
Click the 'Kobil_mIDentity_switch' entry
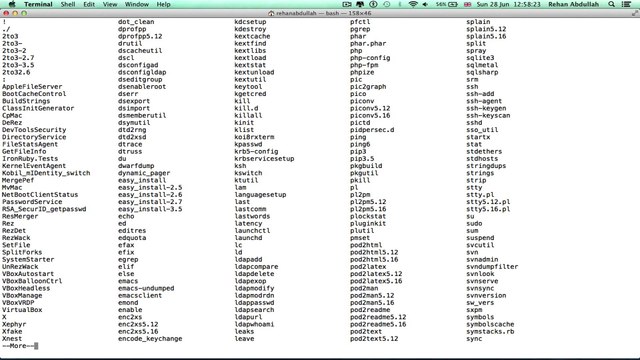pos(46,173)
